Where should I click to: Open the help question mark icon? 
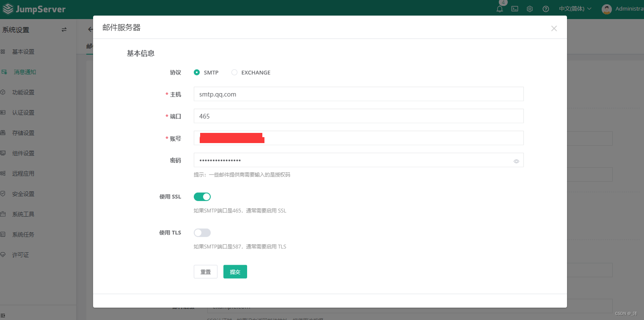(546, 8)
